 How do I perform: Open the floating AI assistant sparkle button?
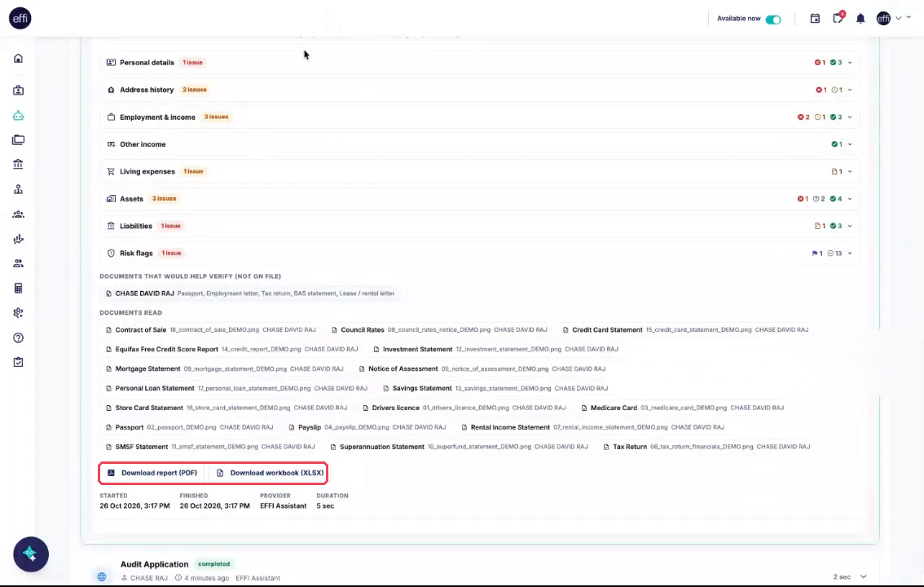point(31,554)
